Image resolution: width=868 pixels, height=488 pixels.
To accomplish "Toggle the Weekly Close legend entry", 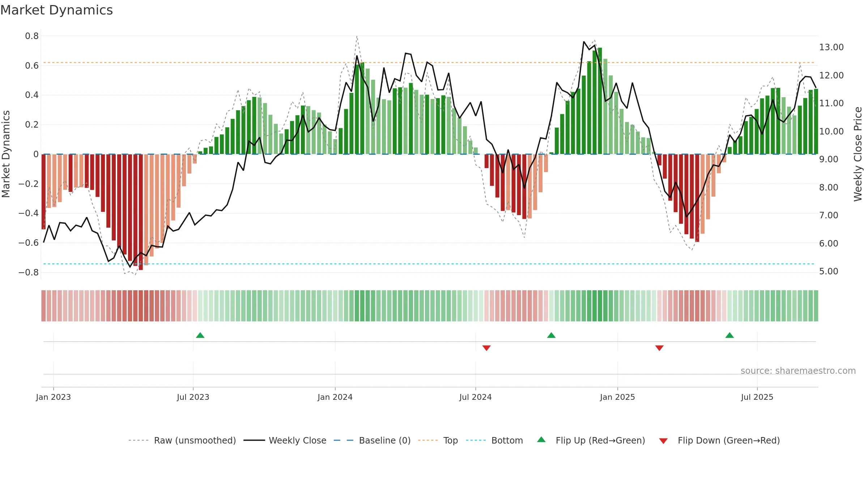I will point(285,440).
